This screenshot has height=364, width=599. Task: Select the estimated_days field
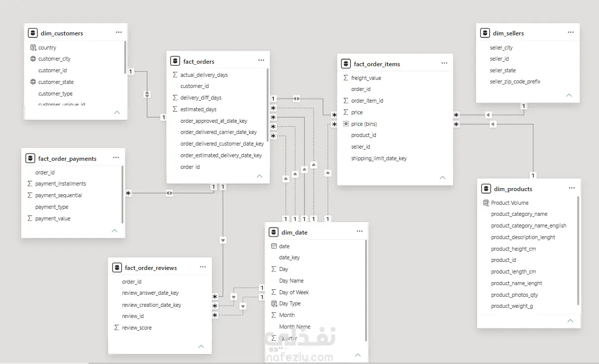(198, 109)
